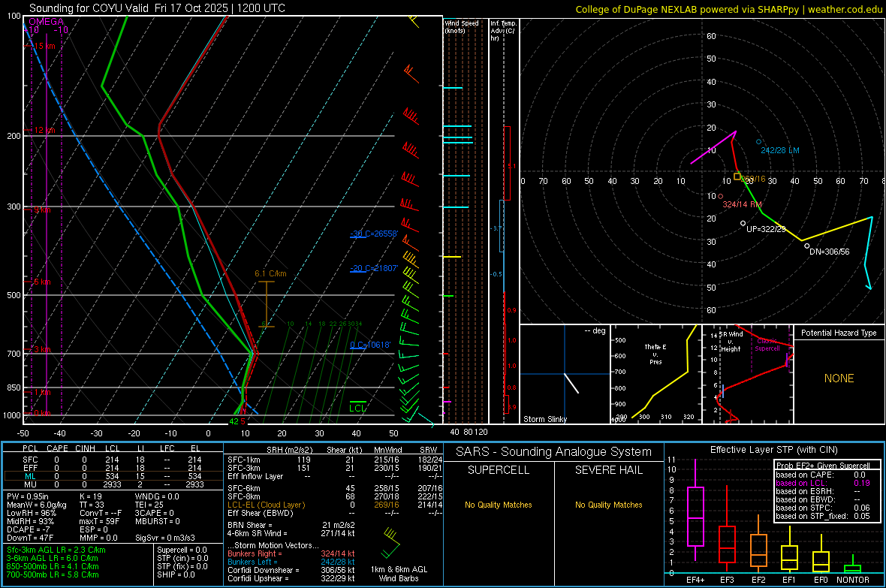Viewport: 886px width, 588px height.
Task: Click the orange mean-wind square marker on the hodograph
Action: pos(737,177)
